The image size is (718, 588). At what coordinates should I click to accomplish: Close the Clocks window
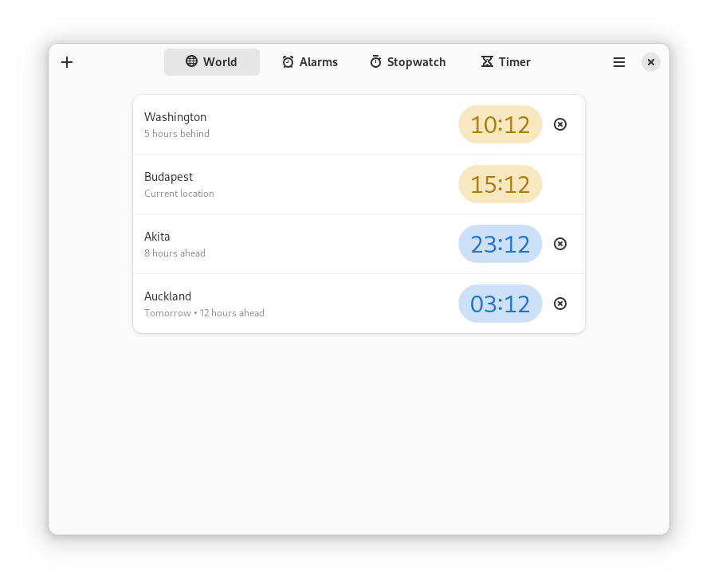point(651,62)
